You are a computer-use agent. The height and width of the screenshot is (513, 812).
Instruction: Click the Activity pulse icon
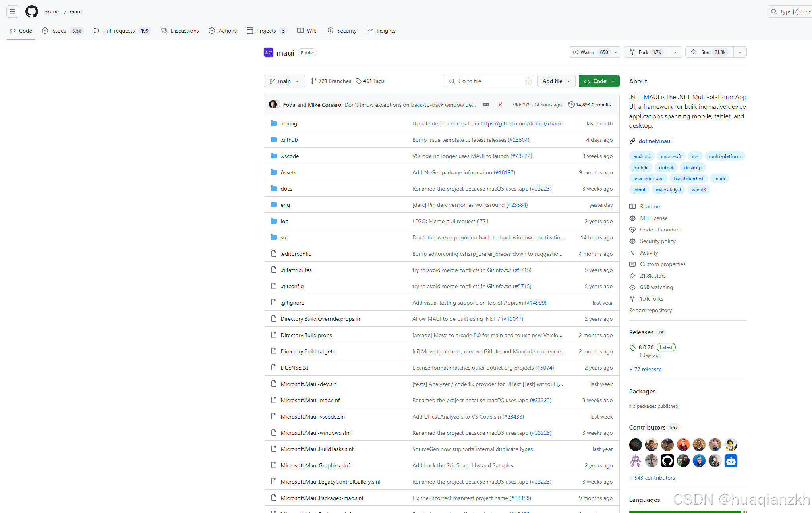(632, 253)
